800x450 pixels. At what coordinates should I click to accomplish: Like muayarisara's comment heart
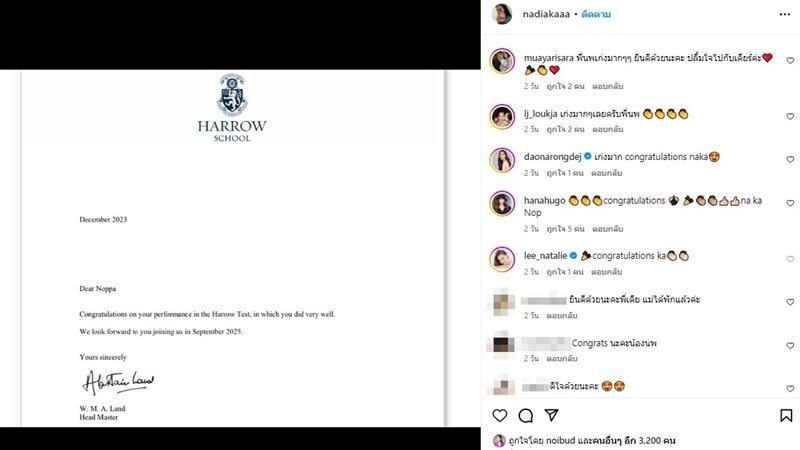click(x=790, y=61)
